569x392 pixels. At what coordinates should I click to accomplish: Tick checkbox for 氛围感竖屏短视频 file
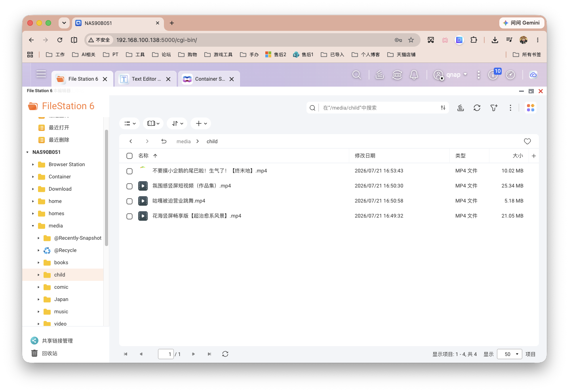129,186
